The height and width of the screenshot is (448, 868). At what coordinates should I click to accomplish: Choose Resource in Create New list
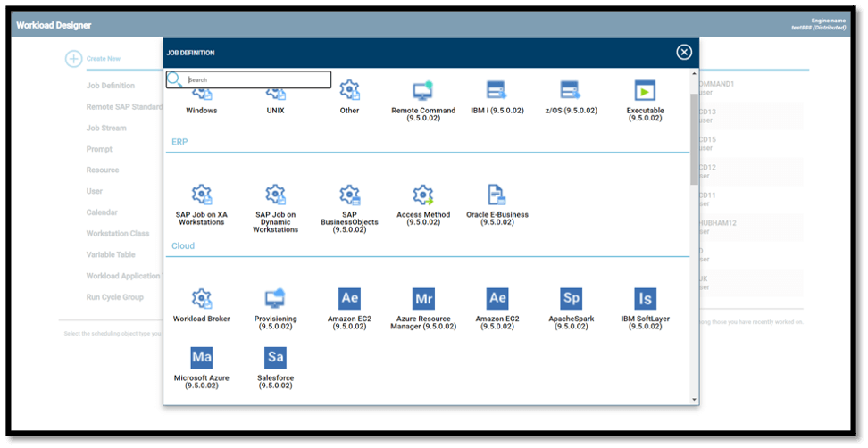coord(103,170)
